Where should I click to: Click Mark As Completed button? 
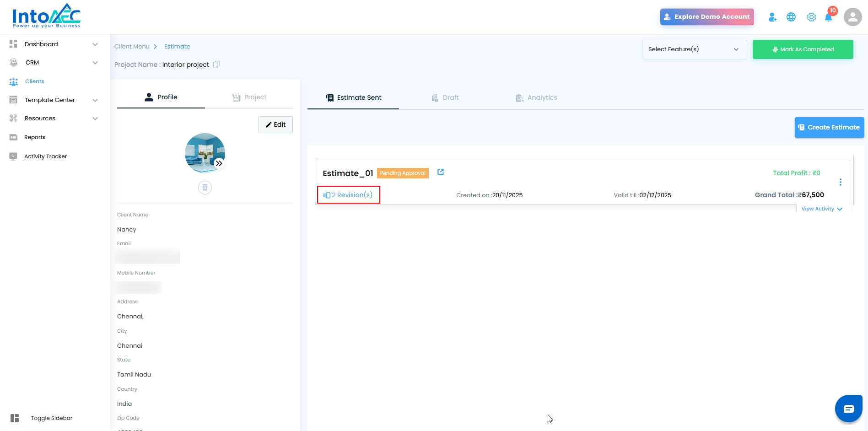tap(803, 49)
